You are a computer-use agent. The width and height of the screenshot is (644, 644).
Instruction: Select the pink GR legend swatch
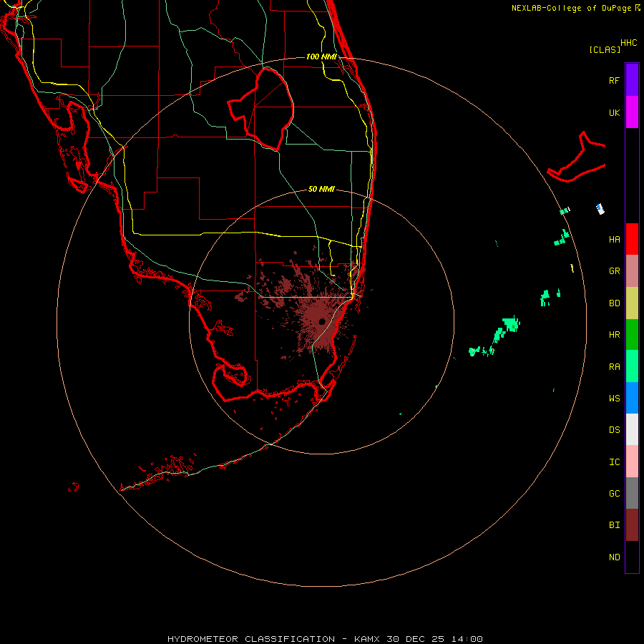(x=632, y=270)
